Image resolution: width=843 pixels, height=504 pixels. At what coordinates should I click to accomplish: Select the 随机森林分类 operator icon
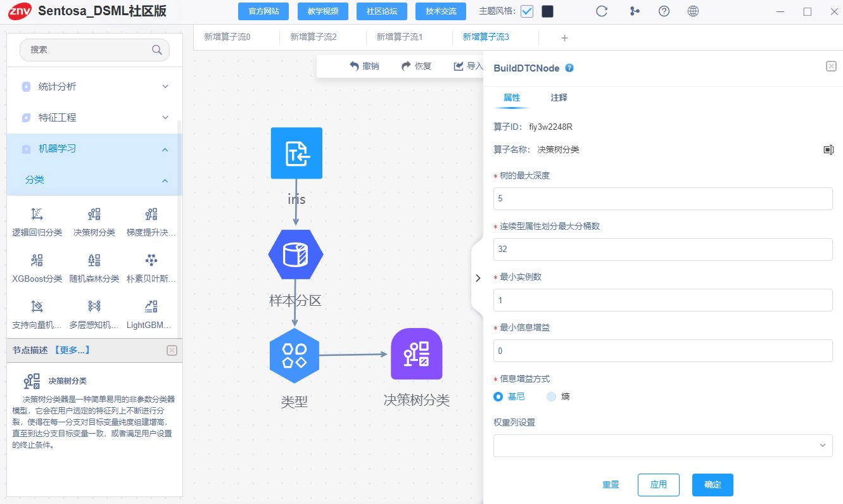[94, 260]
